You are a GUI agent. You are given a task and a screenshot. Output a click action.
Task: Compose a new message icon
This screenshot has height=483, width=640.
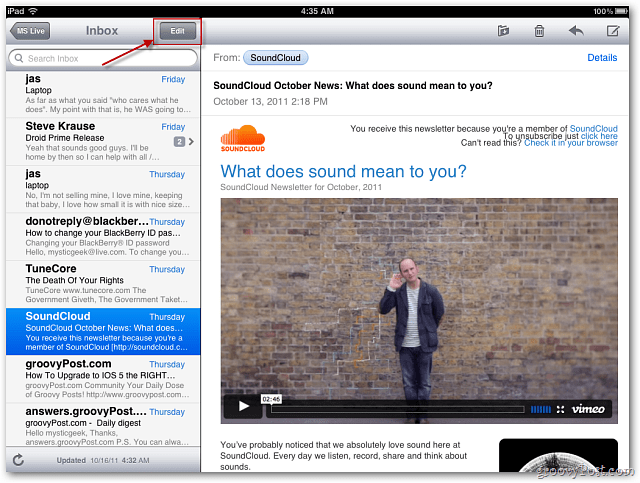pos(613,31)
